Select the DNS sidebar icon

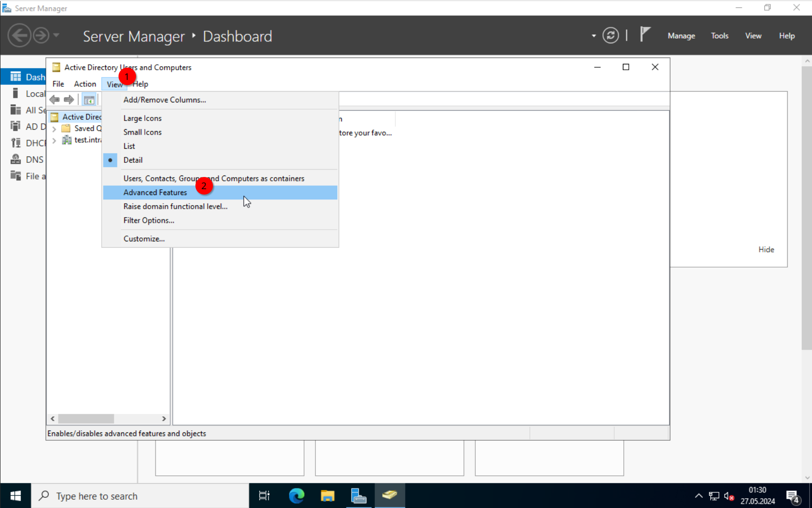coord(16,159)
